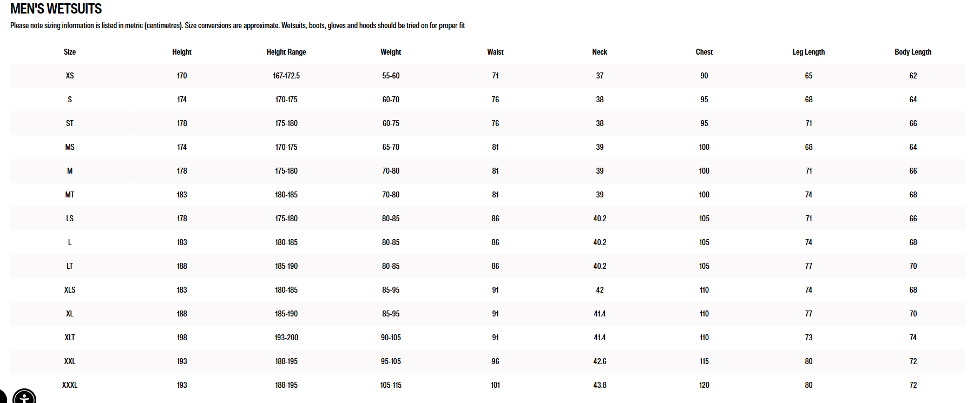Click the MEN'S WETSUITS heading
This screenshot has height=403, width=980.
[56, 9]
